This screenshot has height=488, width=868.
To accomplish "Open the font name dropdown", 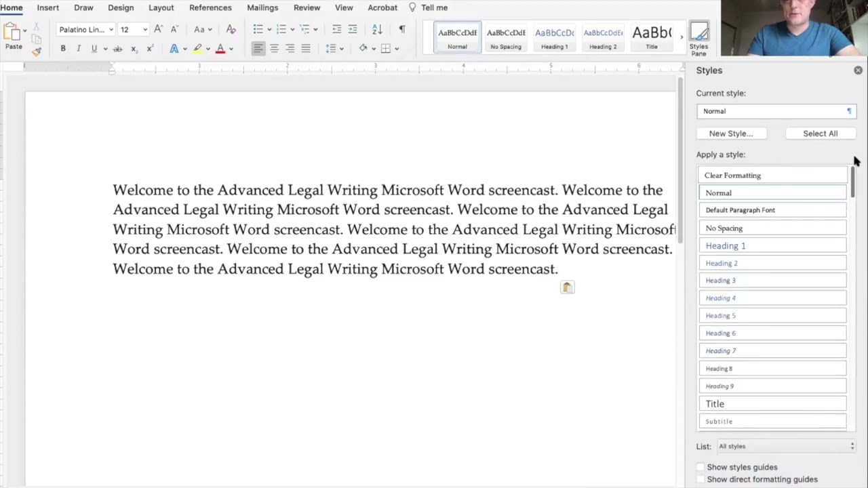I will click(111, 30).
